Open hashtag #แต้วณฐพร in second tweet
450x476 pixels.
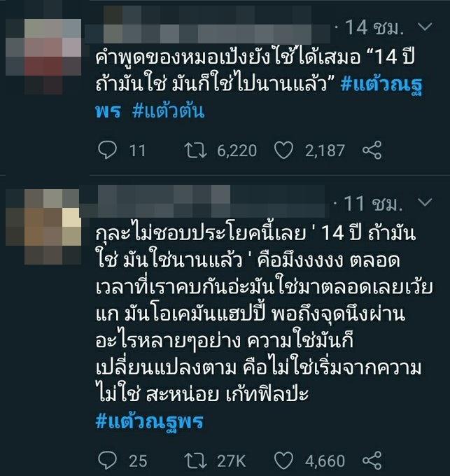point(149,421)
